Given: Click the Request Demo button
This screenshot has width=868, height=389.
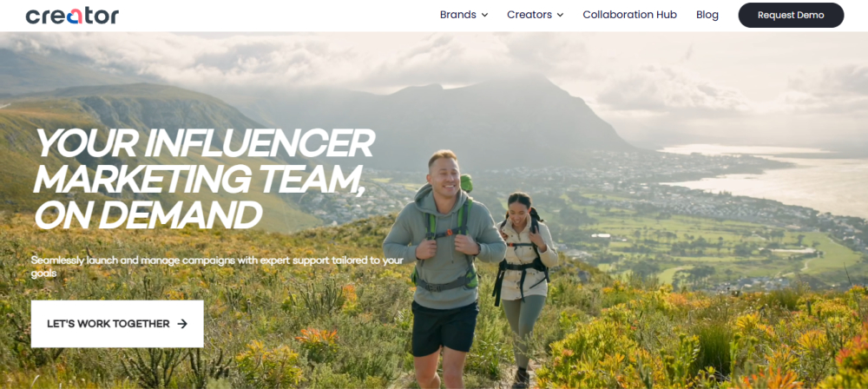Looking at the screenshot, I should 791,15.
